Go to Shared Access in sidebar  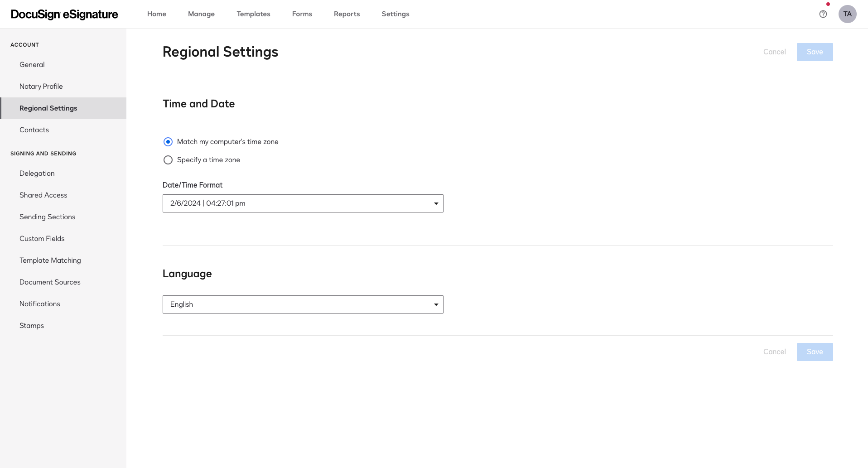pyautogui.click(x=43, y=195)
